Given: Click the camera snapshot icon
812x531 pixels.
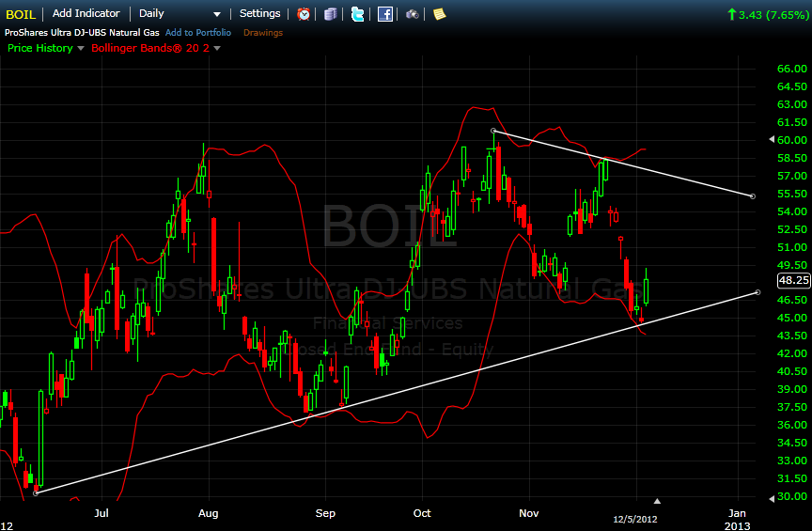Looking at the screenshot, I should pyautogui.click(x=413, y=14).
